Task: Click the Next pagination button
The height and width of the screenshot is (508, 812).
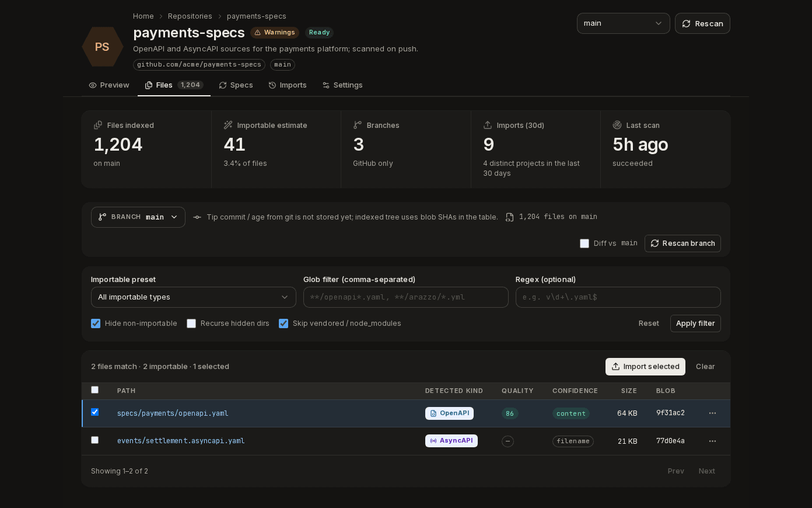Action: point(707,471)
